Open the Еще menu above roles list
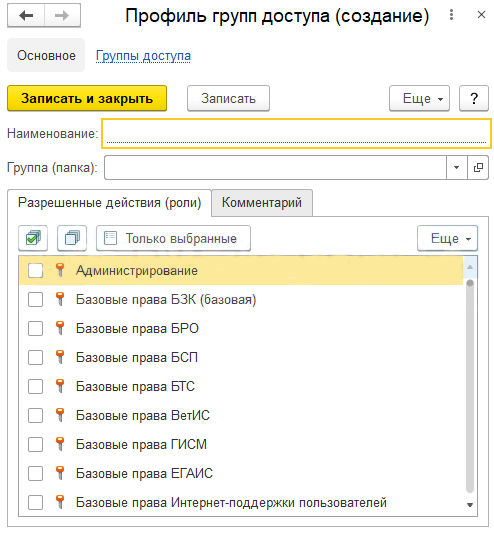 pos(447,238)
